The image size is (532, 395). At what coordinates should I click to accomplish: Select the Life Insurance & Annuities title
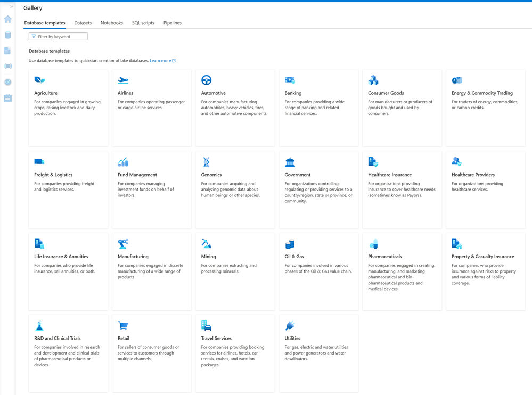click(61, 257)
